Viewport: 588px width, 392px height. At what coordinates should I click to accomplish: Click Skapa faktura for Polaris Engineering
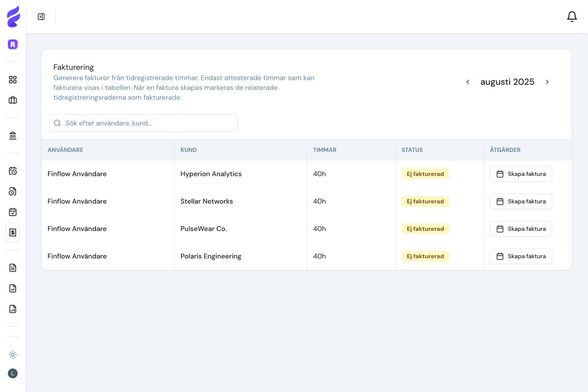click(x=521, y=256)
